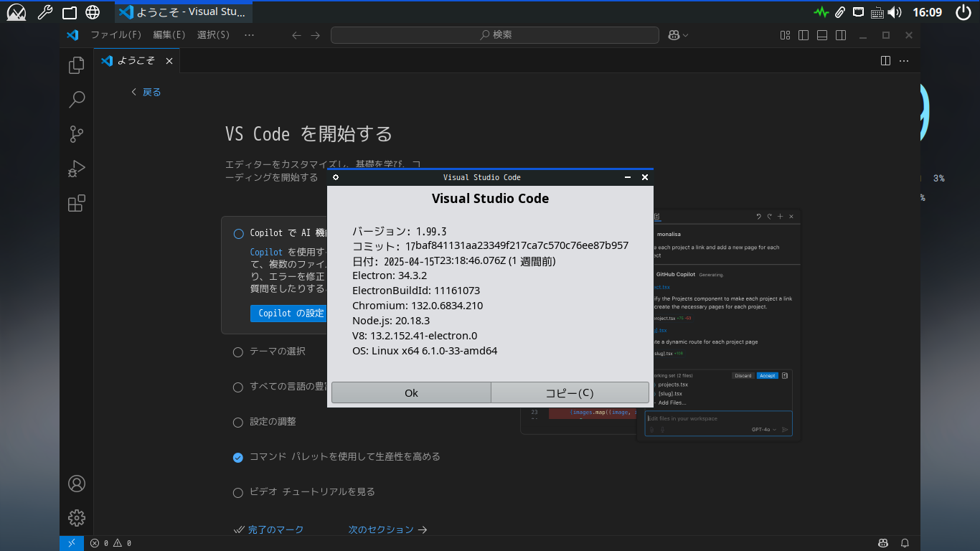Click the Chromium: 132.0.6834.210 line
The image size is (980, 551).
[x=418, y=306]
